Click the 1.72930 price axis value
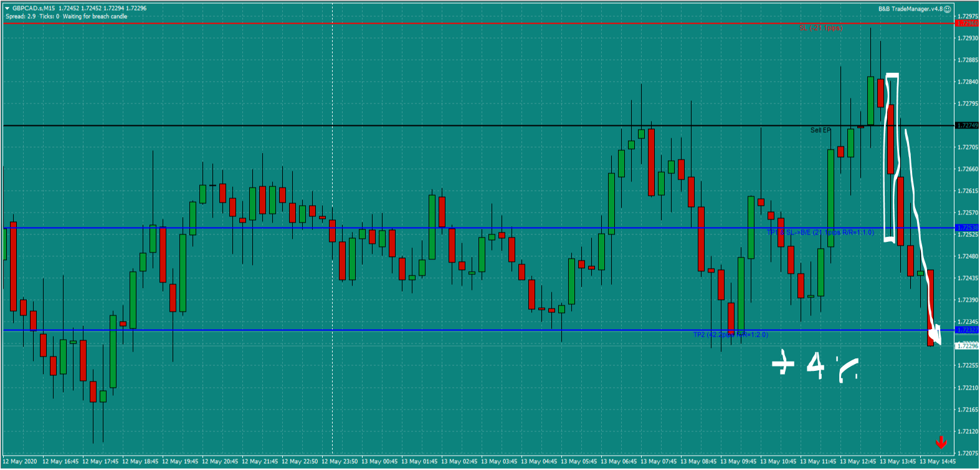 pyautogui.click(x=968, y=38)
